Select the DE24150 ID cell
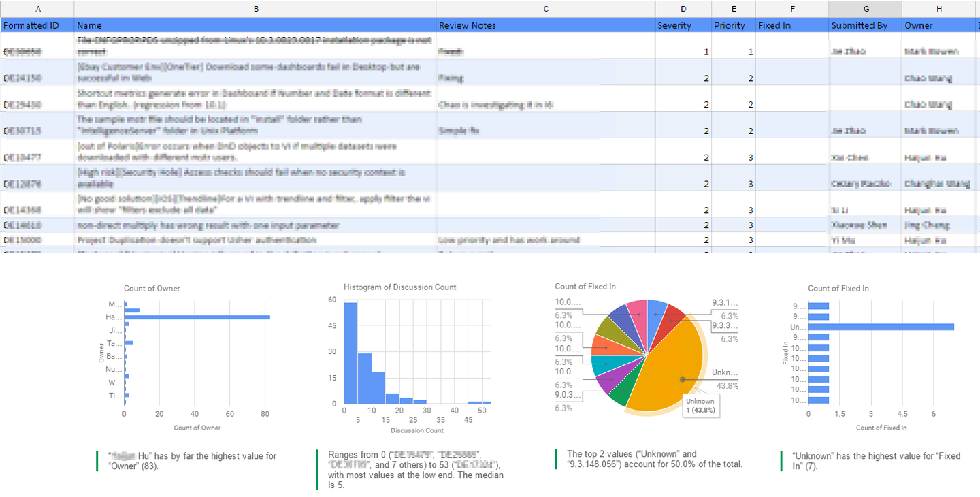980x497 pixels. click(37, 72)
